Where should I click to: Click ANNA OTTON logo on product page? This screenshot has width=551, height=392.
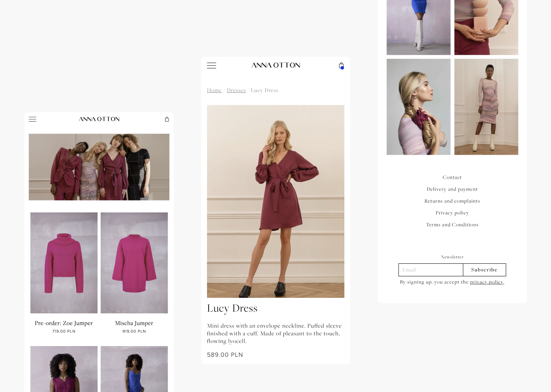(x=276, y=65)
